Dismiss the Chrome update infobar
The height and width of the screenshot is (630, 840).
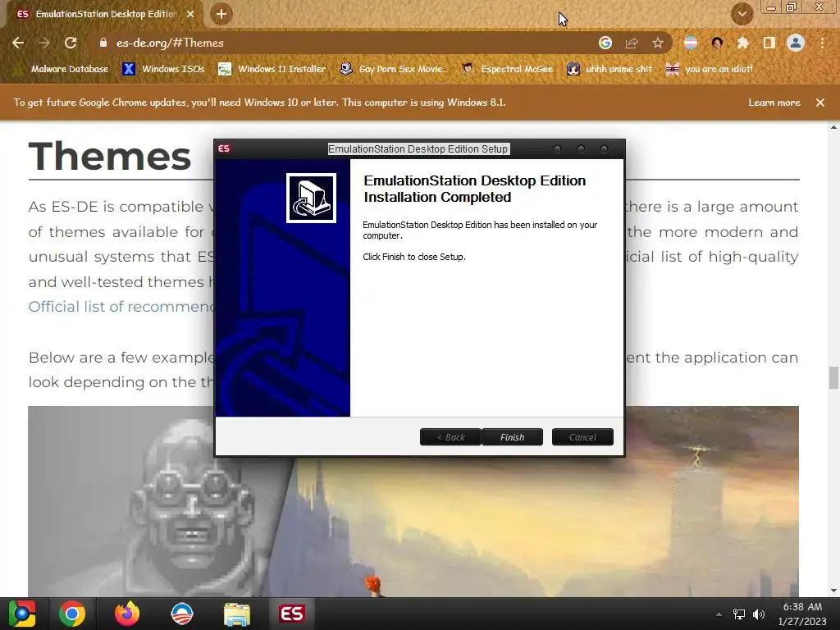tap(820, 103)
